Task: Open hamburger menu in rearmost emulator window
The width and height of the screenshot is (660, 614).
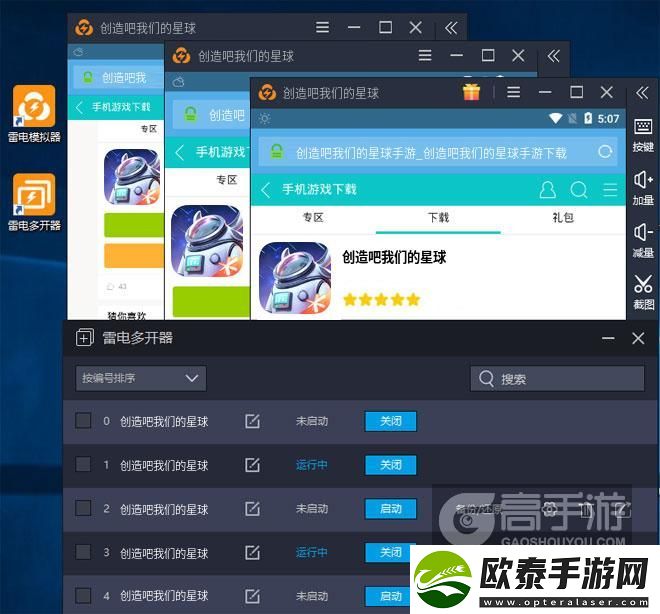Action: (x=322, y=28)
